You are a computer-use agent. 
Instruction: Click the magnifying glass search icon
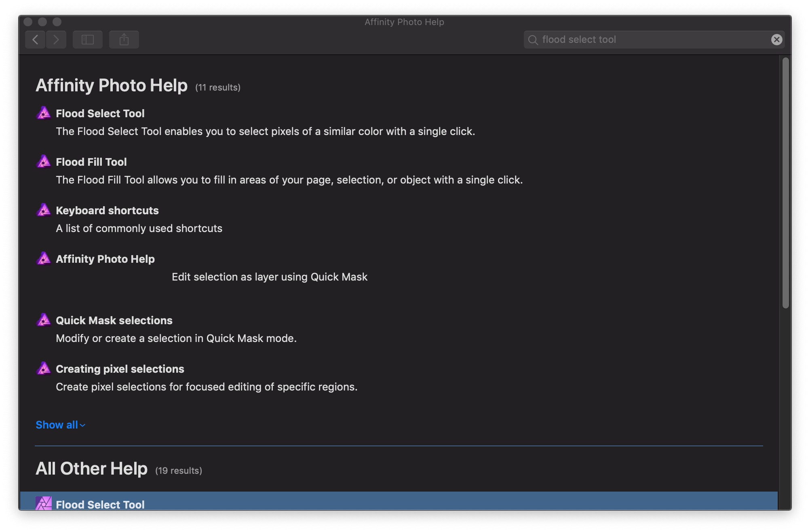pos(533,40)
